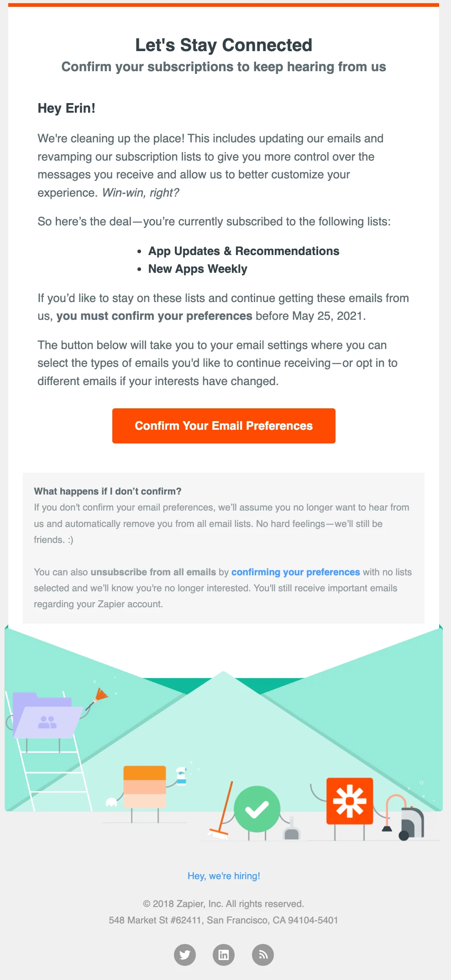Image resolution: width=451 pixels, height=980 pixels.
Task: Click the "Let's Stay Connected" heading
Action: pyautogui.click(x=224, y=45)
